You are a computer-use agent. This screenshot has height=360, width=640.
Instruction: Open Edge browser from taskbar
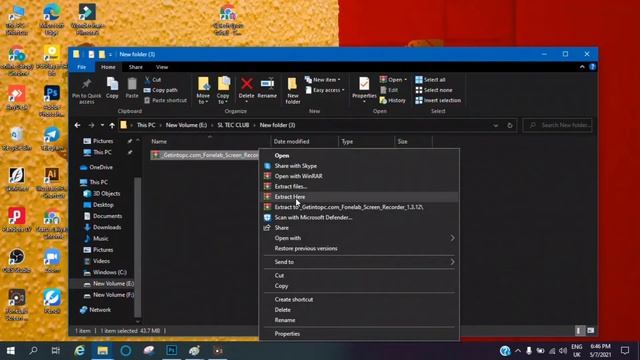click(80, 350)
